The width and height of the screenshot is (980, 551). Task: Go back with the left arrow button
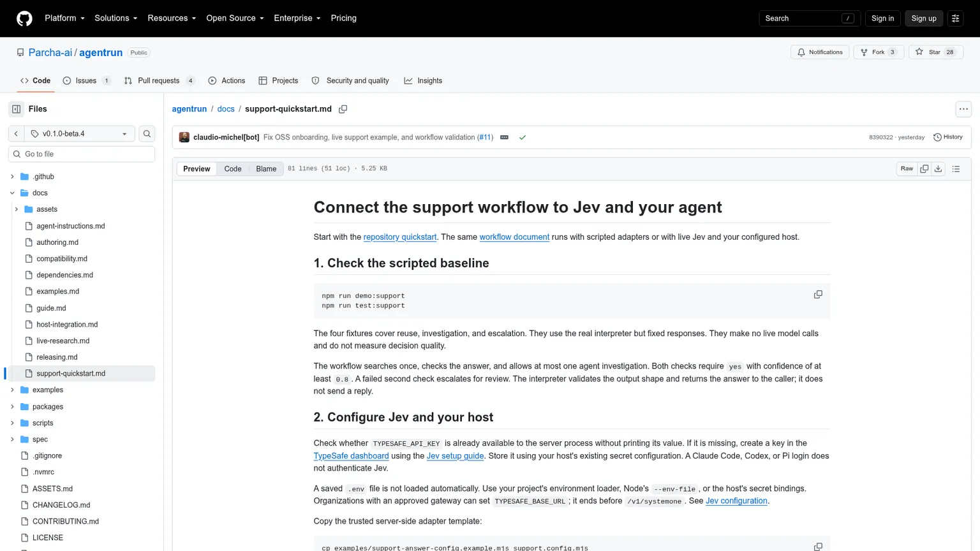16,134
